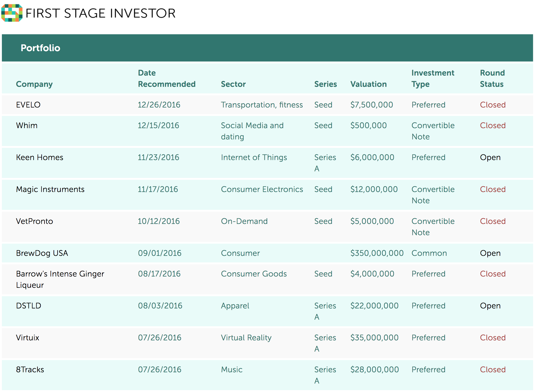Click the Closed status for EVELO
Screen dimensions: 534x392
tap(493, 105)
